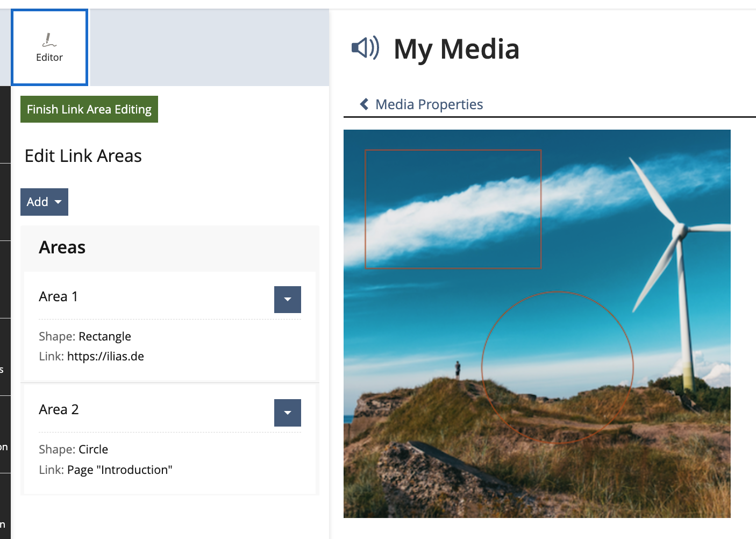Click the Editor pencil icon
This screenshot has width=756, height=539.
pyautogui.click(x=49, y=40)
